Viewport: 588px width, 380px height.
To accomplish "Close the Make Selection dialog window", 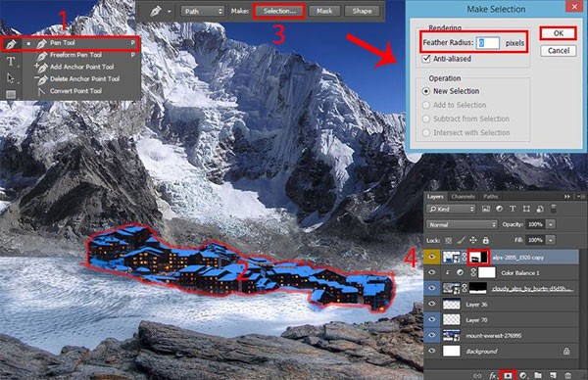I will coord(575,7).
